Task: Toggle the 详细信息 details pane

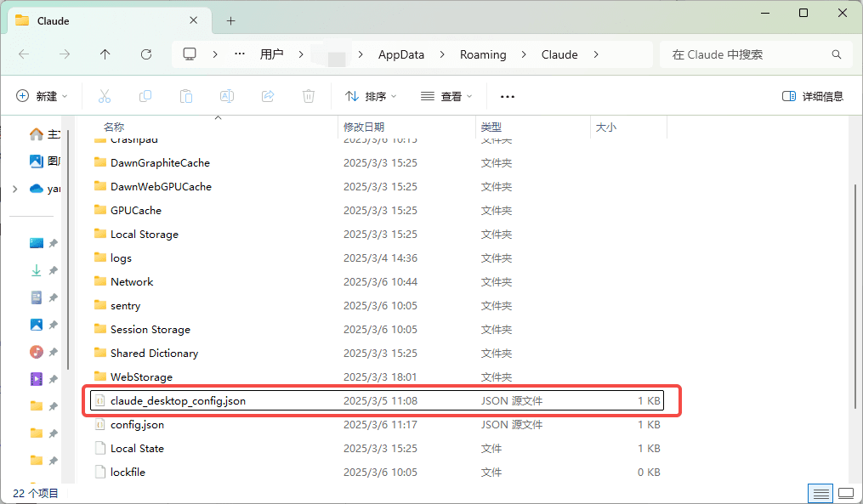Action: (x=812, y=96)
